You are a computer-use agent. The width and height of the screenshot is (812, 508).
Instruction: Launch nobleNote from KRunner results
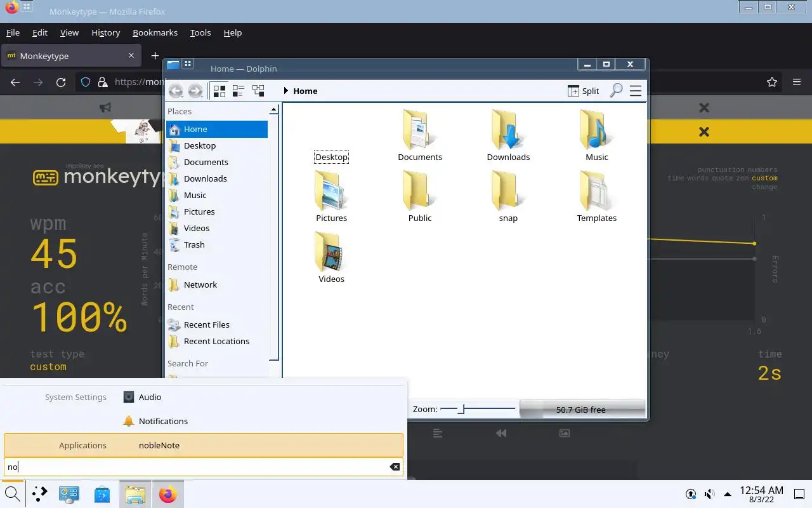204,445
